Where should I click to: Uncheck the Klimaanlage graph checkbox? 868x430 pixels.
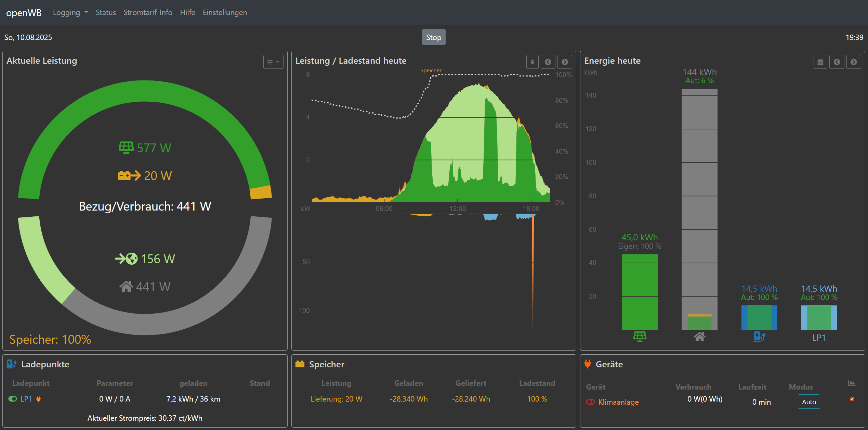[852, 399]
